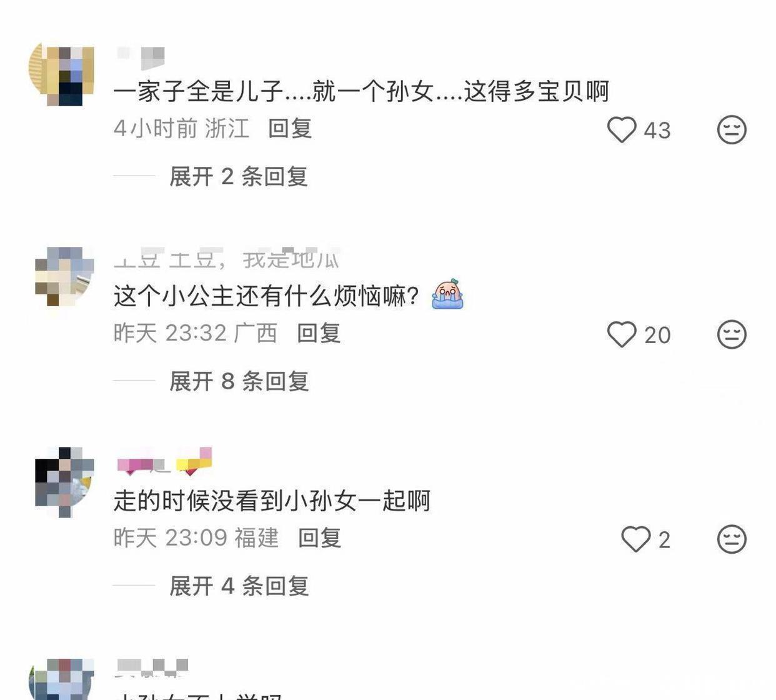
Task: Expand 展开 4 条回复
Action: tap(239, 586)
